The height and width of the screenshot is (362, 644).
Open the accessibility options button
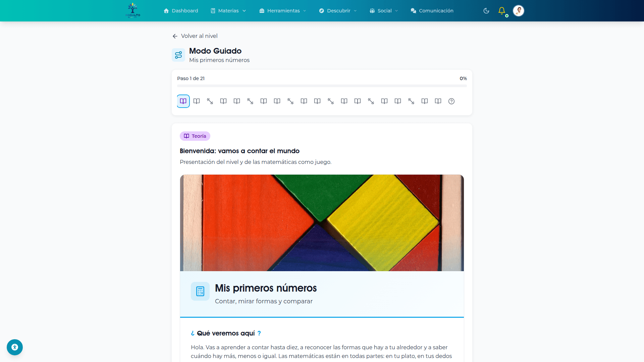15,347
